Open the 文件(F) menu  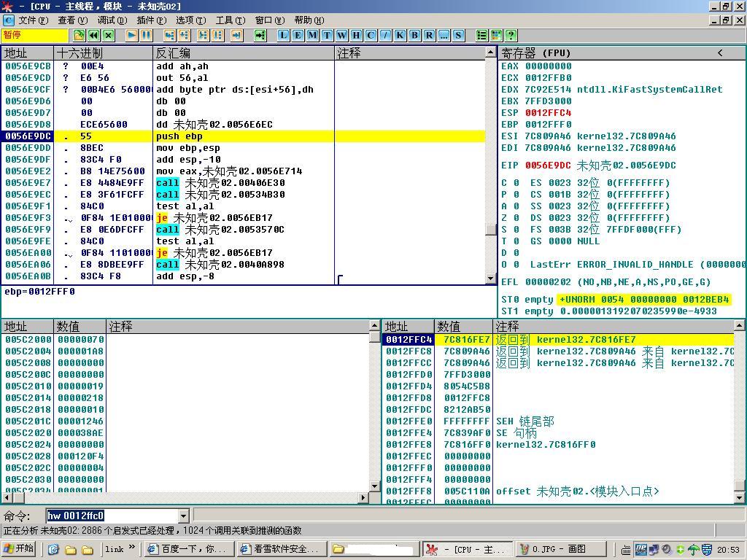pos(34,20)
